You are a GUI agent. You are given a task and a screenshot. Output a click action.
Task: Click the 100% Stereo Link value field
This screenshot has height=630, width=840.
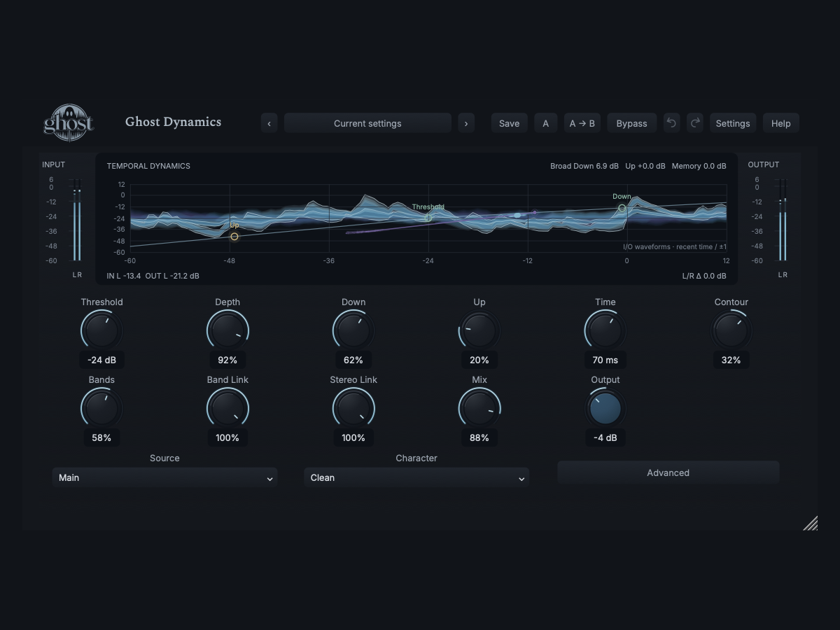[x=353, y=437]
